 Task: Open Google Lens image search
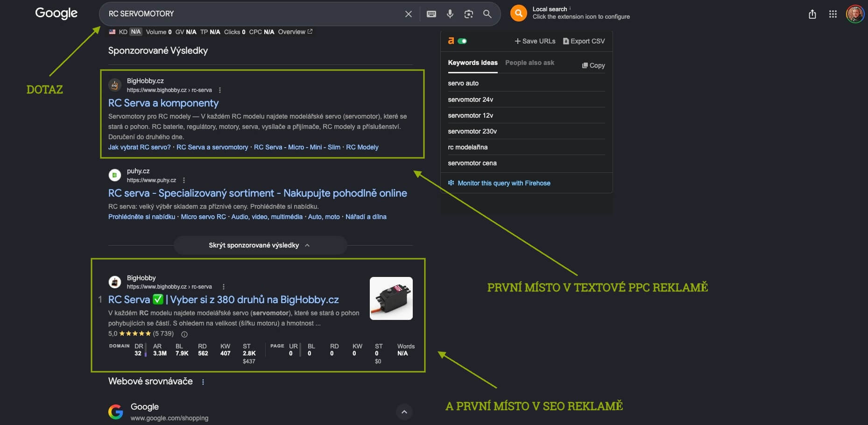tap(469, 14)
